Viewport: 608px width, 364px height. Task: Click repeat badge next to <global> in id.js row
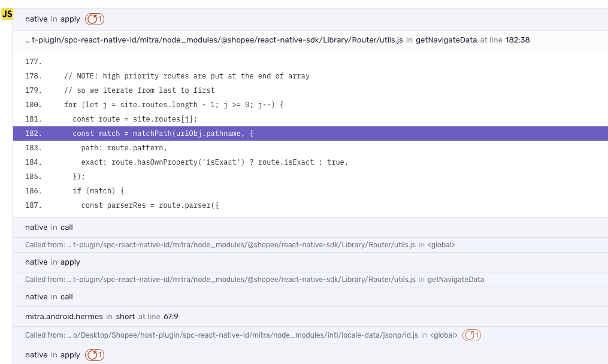click(471, 335)
